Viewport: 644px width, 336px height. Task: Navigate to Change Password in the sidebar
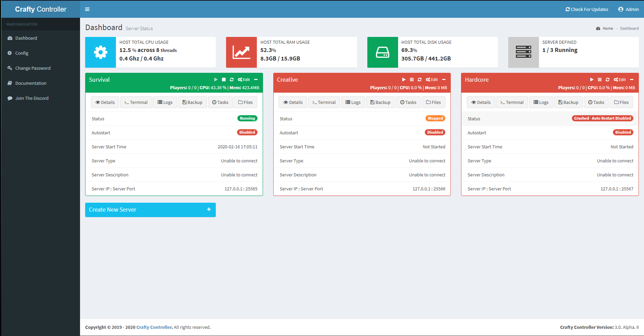point(32,68)
